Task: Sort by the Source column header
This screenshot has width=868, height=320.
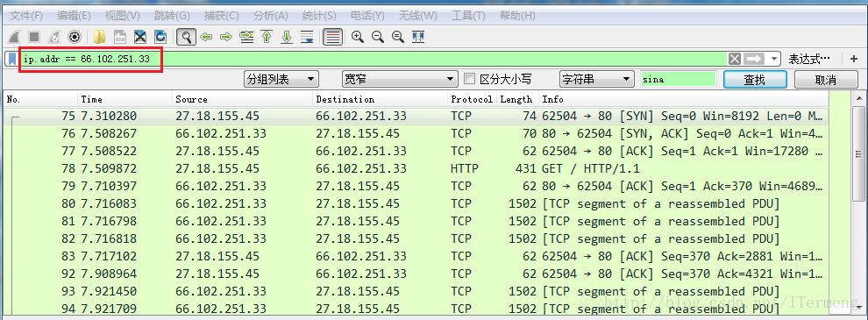Action: click(242, 100)
